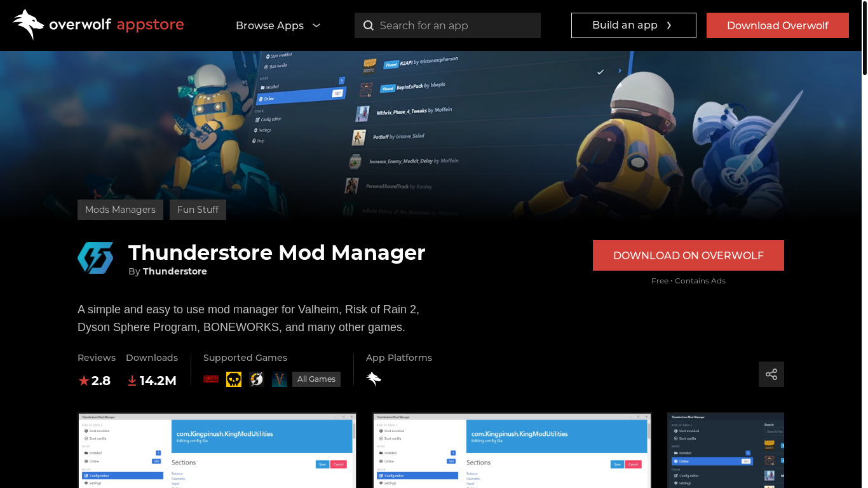
Task: Open the Mods Managers category tag
Action: [120, 210]
